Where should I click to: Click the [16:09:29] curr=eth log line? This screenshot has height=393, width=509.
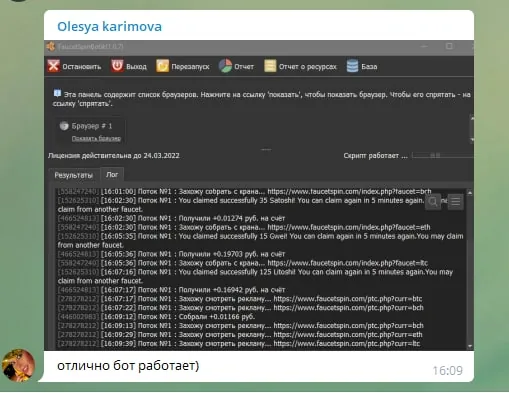point(240,334)
